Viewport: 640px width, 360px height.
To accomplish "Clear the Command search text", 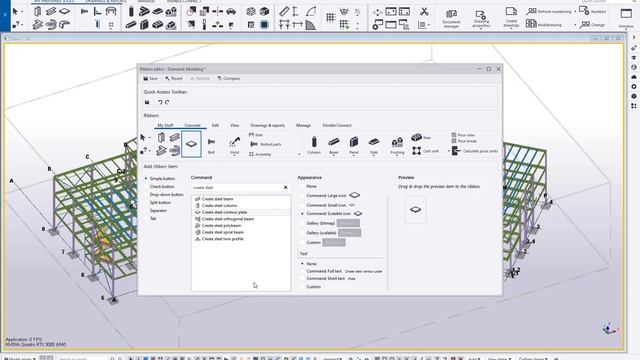I will point(286,187).
